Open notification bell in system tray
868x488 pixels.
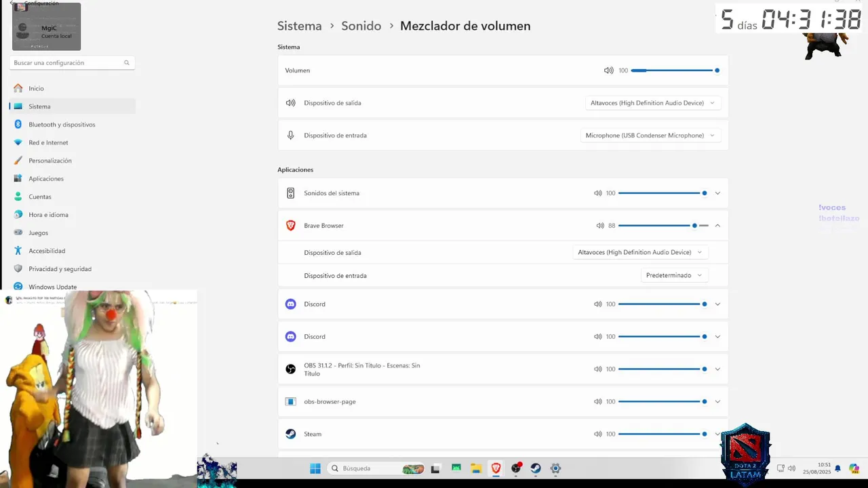click(837, 468)
